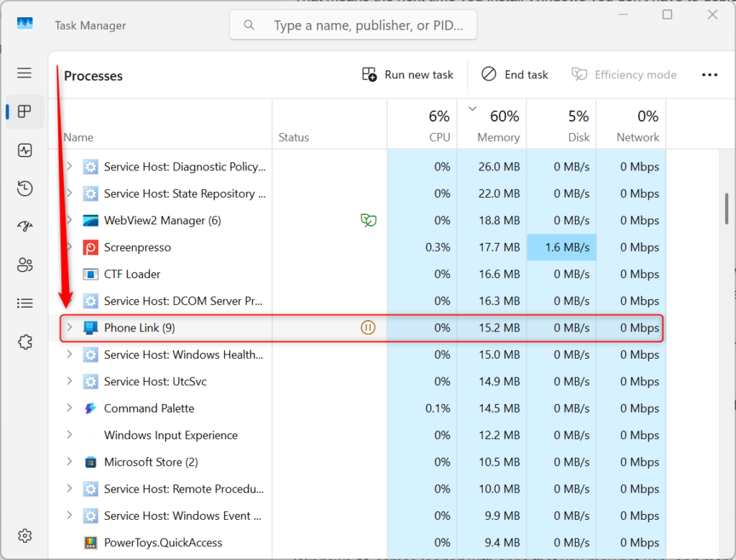Click the efficiency mode leaf icon on WebView2
This screenshot has width=736, height=560.
369,220
